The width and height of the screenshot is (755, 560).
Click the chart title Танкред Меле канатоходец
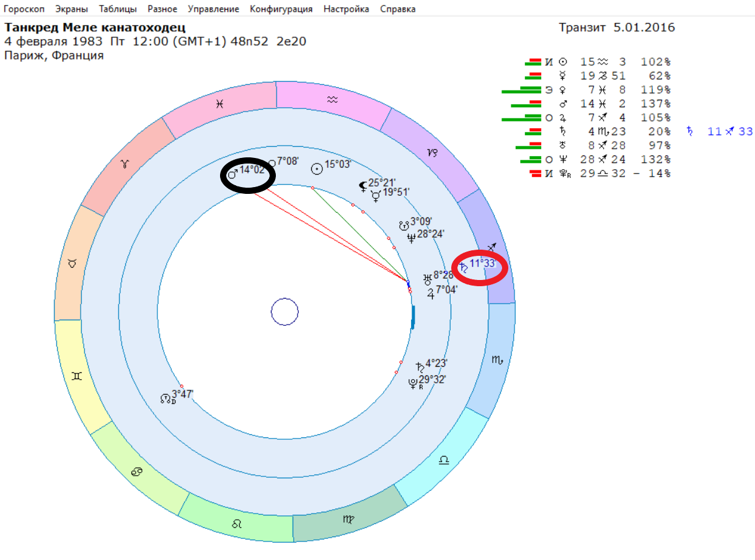click(95, 28)
